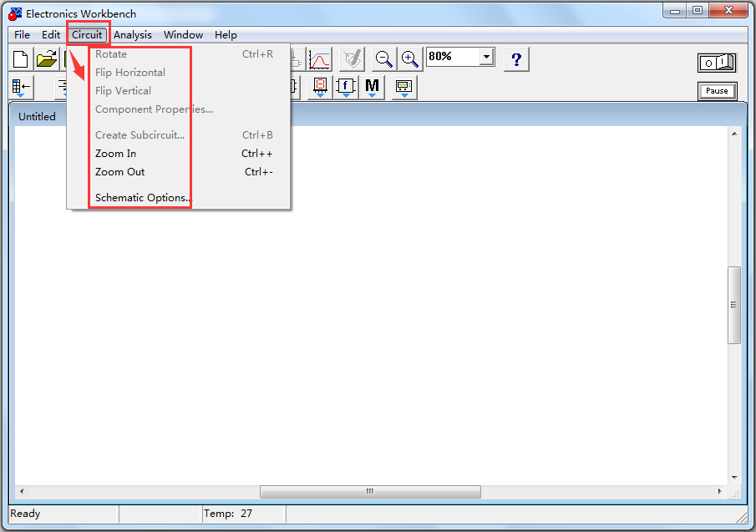This screenshot has height=532, width=756.
Task: Open the File menu
Action: click(x=22, y=35)
